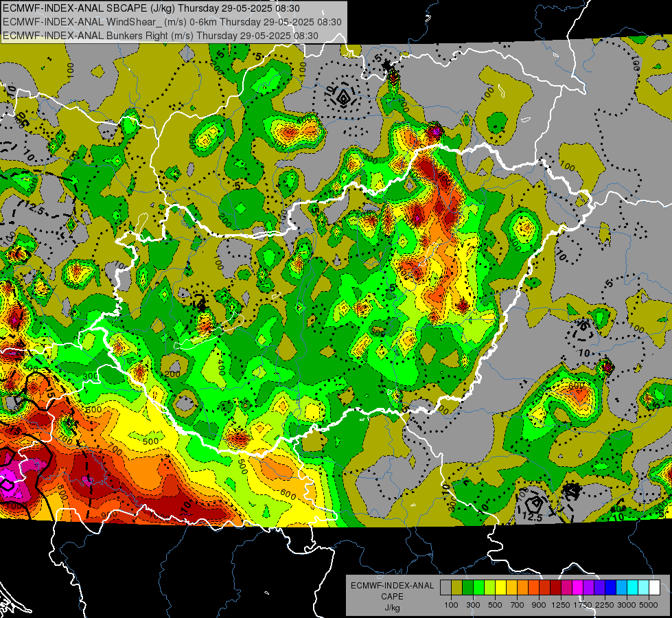Click the grey swatch in the CAPE legend
672x618 pixels.
pos(445,588)
